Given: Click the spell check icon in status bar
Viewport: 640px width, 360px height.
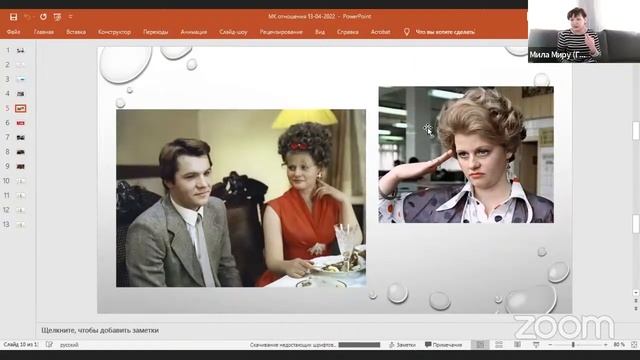Looking at the screenshot, I should (49, 344).
